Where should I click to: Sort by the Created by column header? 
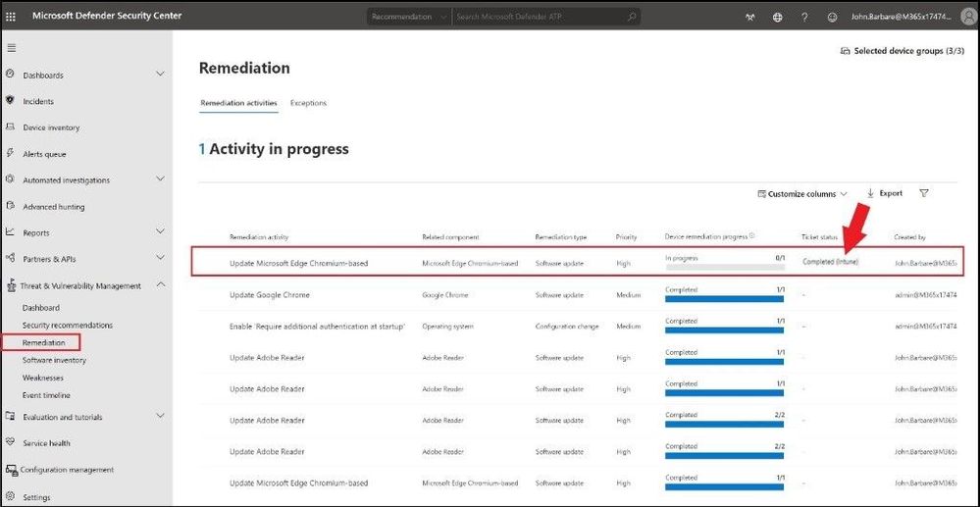(909, 237)
